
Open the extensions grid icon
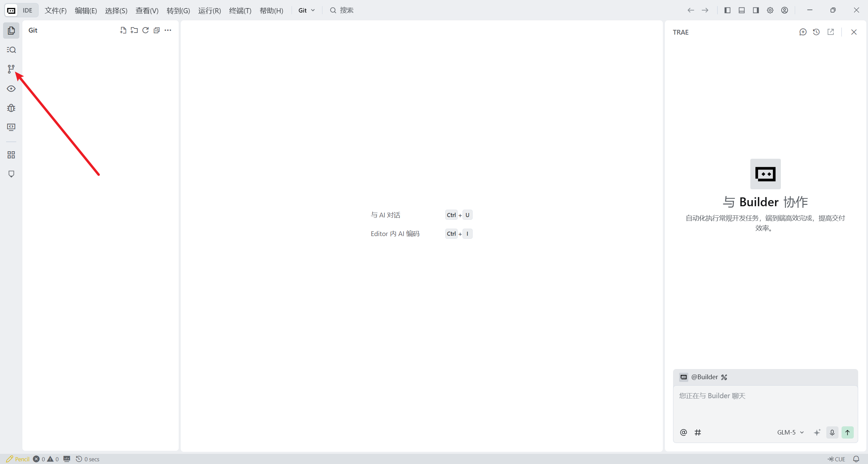(x=11, y=155)
